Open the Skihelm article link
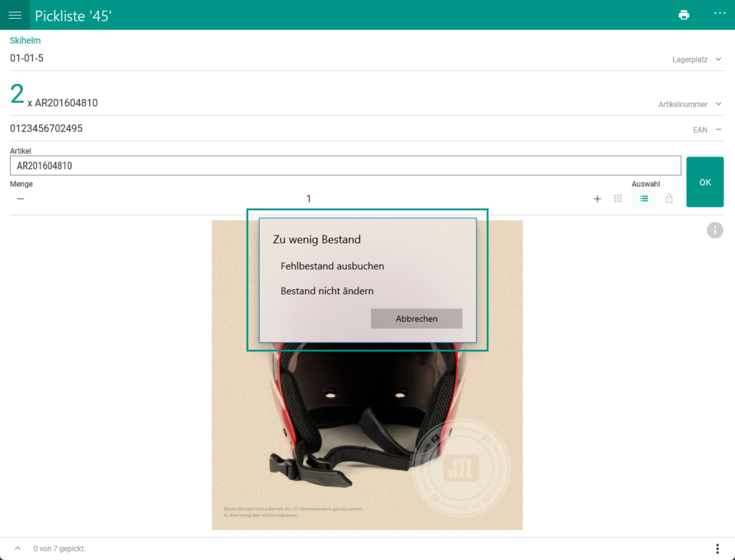 pos(25,40)
